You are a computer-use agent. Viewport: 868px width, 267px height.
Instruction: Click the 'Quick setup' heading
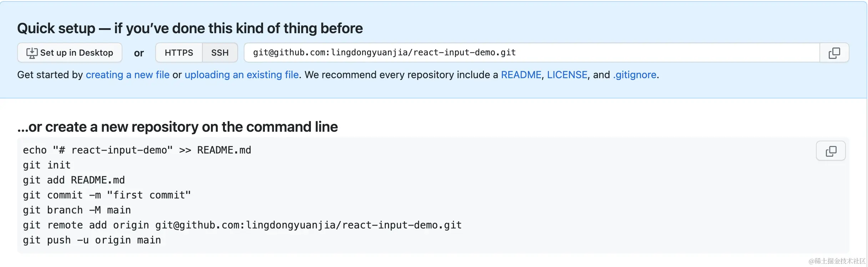(x=190, y=28)
